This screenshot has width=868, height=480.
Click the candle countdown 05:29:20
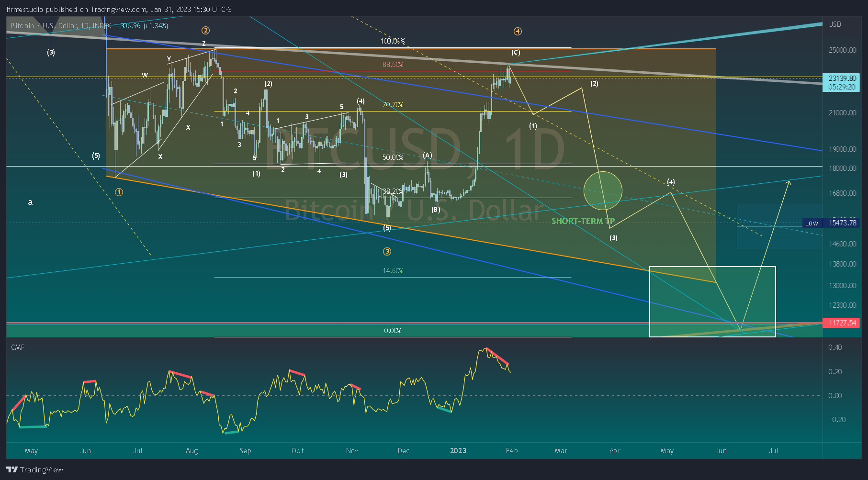point(842,87)
